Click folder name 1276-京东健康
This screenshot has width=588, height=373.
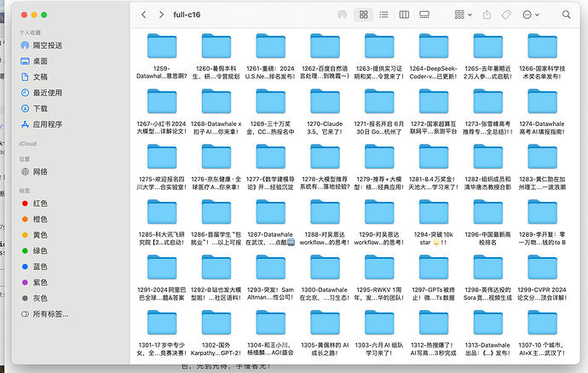(216, 183)
